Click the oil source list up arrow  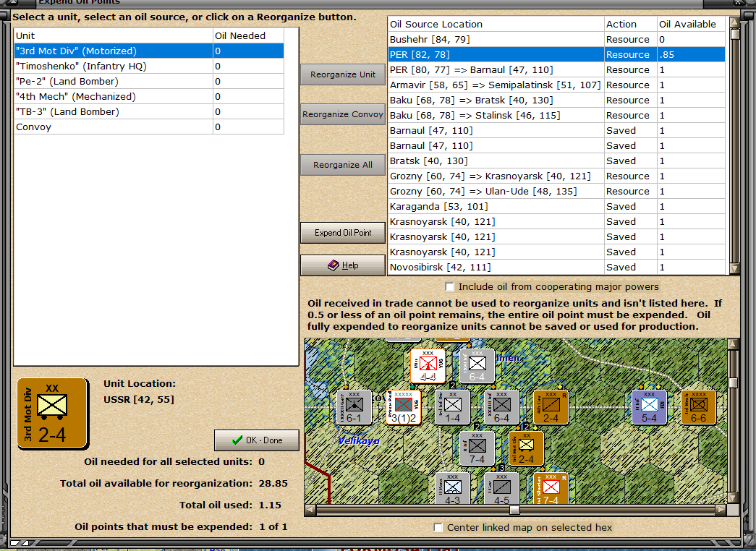pos(734,22)
